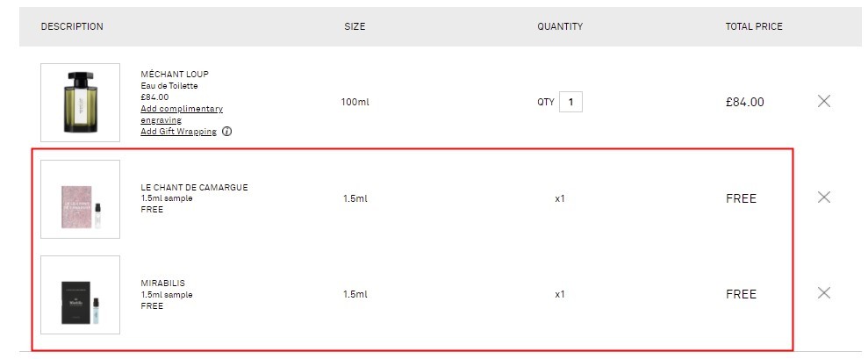The height and width of the screenshot is (359, 868).
Task: Add complimentary engraving to Méchant Loup
Action: pos(182,114)
